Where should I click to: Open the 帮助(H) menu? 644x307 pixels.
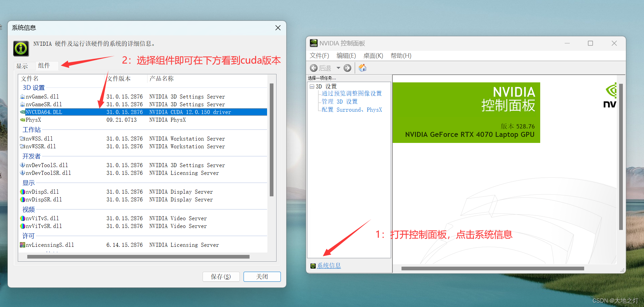[x=401, y=55]
